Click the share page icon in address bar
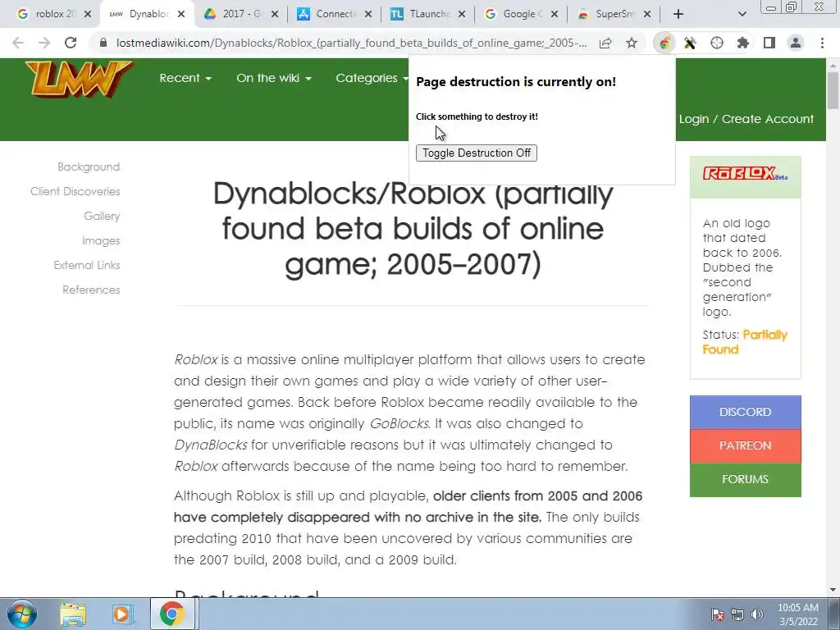This screenshot has height=630, width=840. (x=605, y=43)
